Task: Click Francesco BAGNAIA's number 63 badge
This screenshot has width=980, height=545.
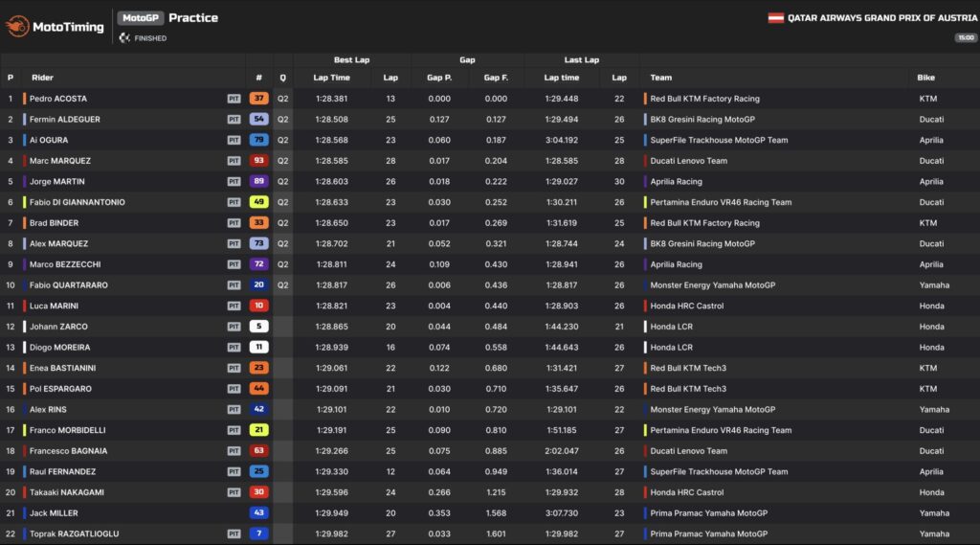Action: (258, 450)
